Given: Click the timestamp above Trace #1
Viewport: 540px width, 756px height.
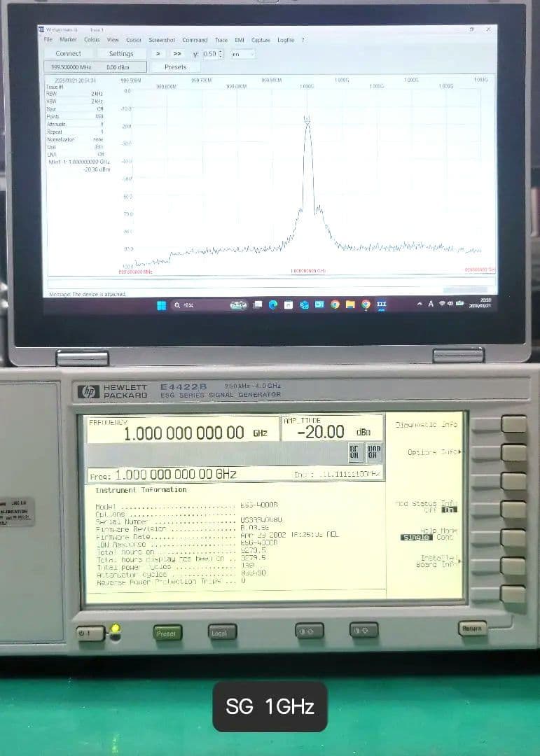Looking at the screenshot, I should point(75,80).
